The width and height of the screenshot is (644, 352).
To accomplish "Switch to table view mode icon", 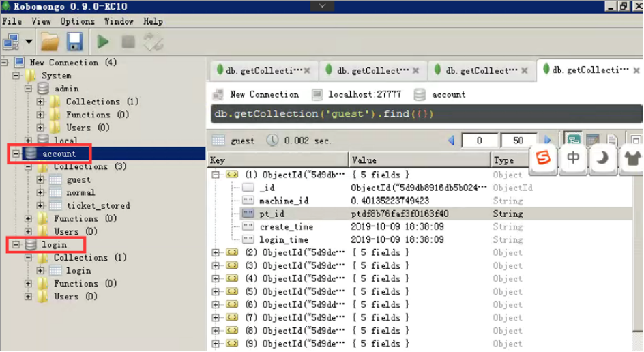I will tap(592, 140).
